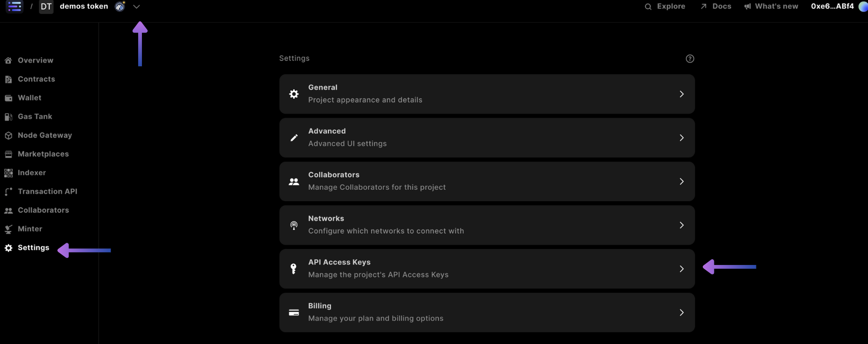
Task: Click the Explore magnifier icon
Action: click(649, 6)
